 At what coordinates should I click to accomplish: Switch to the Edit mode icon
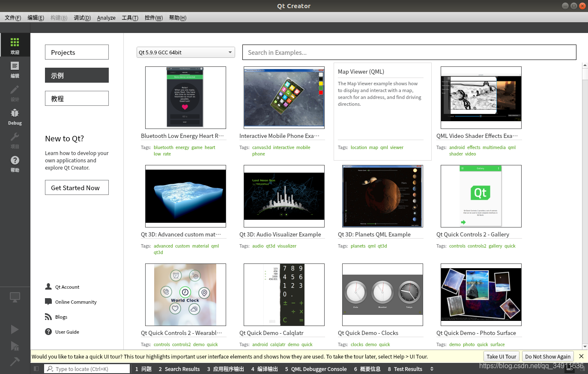pyautogui.click(x=15, y=69)
